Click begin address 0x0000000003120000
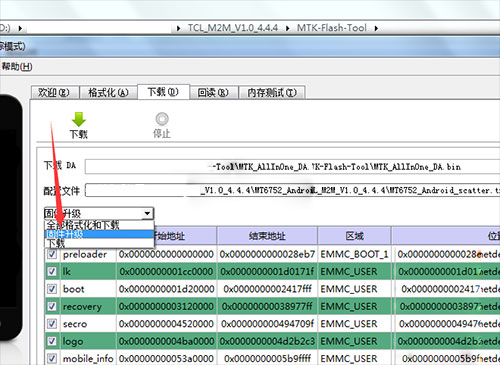The image size is (500, 365). point(166,306)
